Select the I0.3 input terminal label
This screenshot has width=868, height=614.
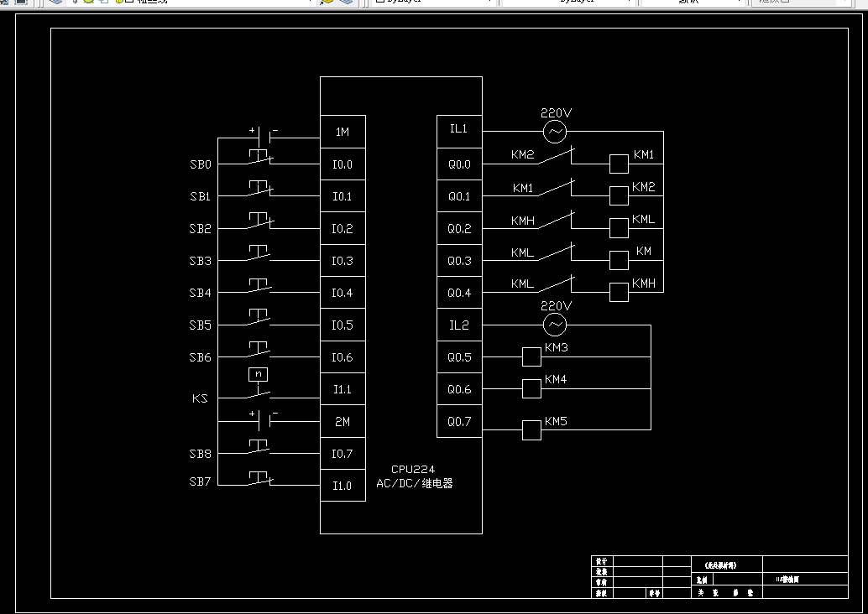(342, 261)
